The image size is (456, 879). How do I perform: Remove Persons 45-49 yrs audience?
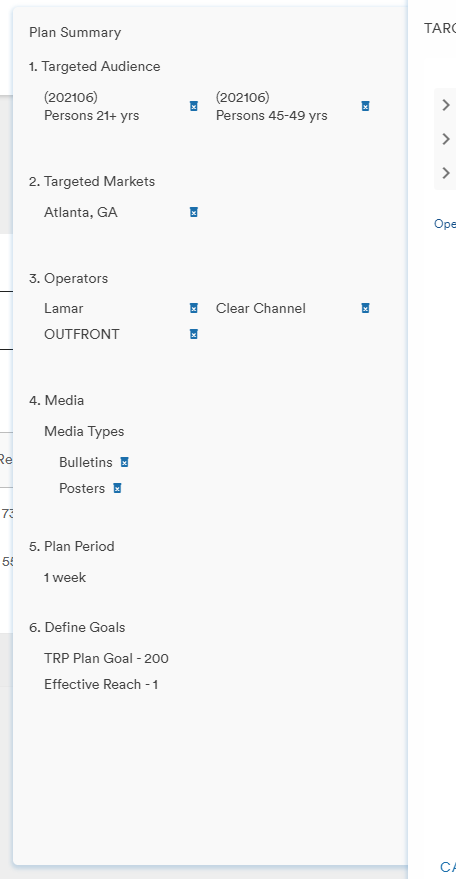[x=365, y=107]
